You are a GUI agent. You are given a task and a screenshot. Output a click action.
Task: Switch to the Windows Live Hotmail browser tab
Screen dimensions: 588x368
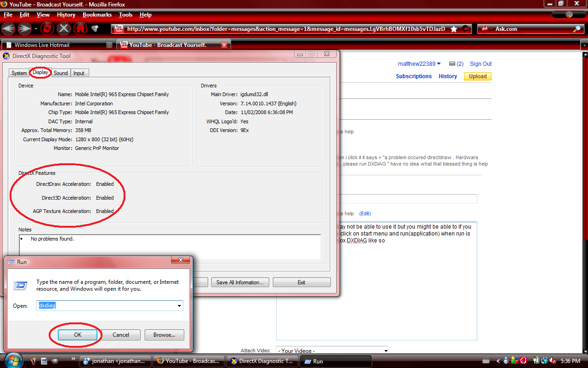pos(58,45)
